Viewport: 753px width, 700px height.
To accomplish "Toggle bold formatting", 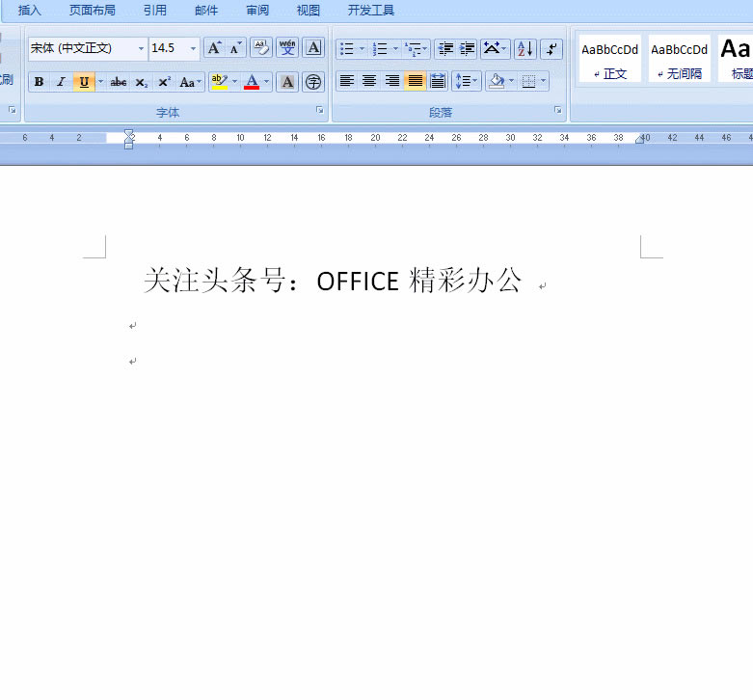I will click(x=39, y=82).
